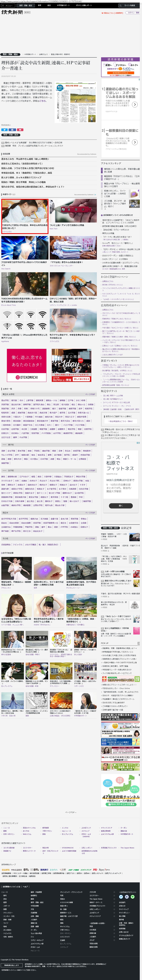The image size is (142, 980).
Task: Open the メニュー hamburger menu
Action: (x=8, y=5)
